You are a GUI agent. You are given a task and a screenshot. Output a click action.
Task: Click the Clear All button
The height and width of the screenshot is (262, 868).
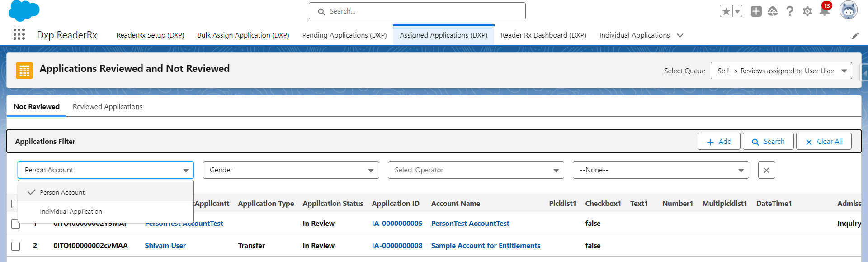[824, 142]
